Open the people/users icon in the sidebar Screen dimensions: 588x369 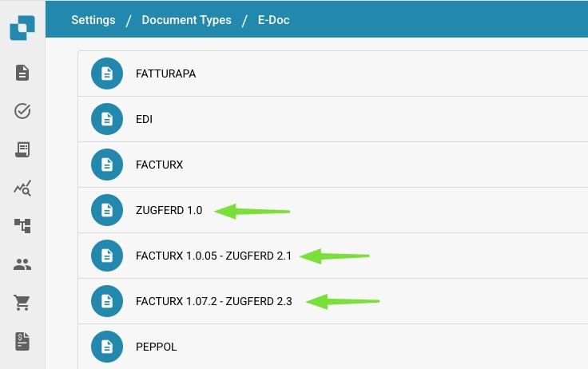tap(22, 264)
